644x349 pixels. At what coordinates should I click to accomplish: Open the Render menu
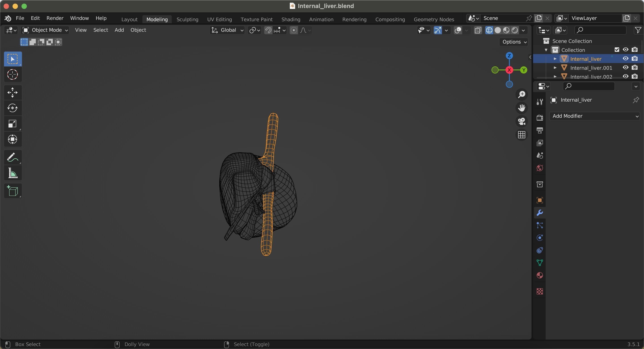55,18
